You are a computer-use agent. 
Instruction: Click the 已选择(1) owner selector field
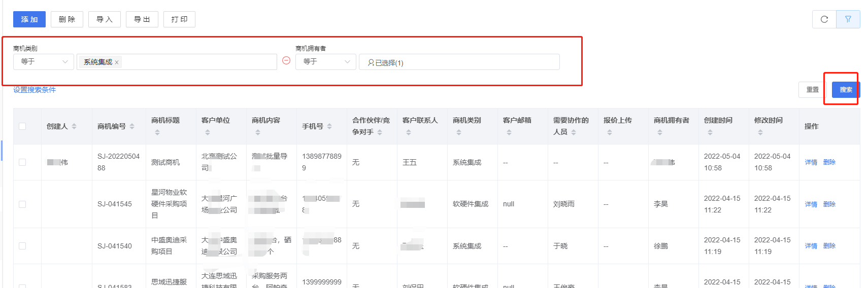(x=459, y=62)
